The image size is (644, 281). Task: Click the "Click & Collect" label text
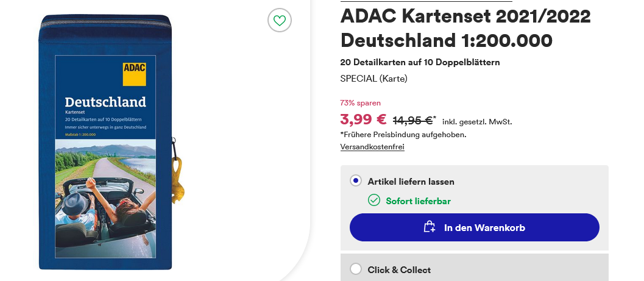pos(399,269)
